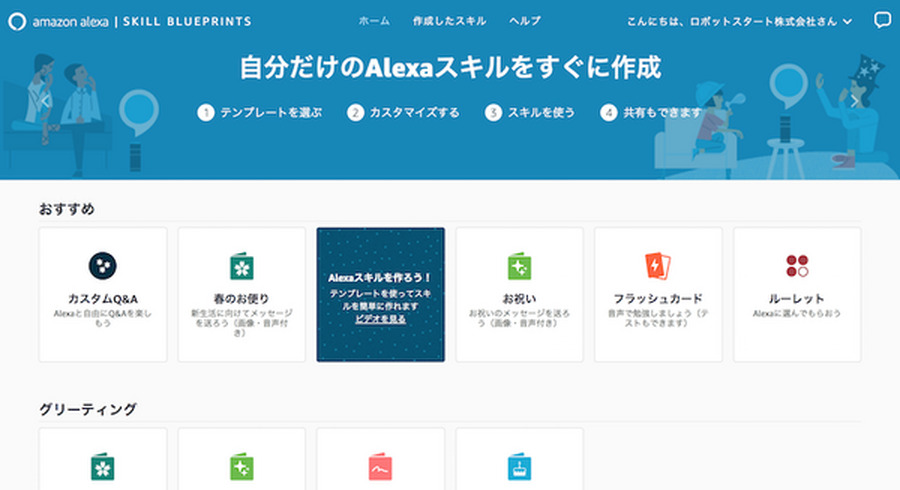Viewport: 900px width, 490px height.
Task: Click the ビデオを見る link
Action: [x=380, y=319]
